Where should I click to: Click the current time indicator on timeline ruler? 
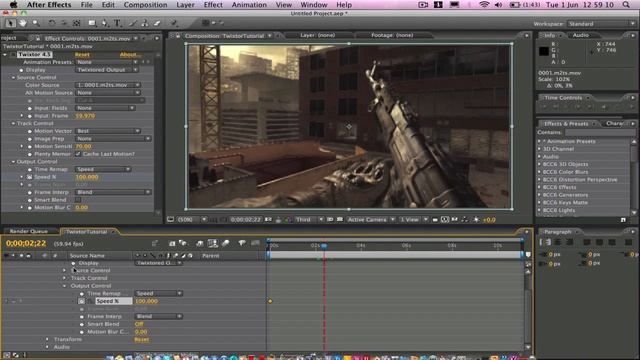coord(324,246)
